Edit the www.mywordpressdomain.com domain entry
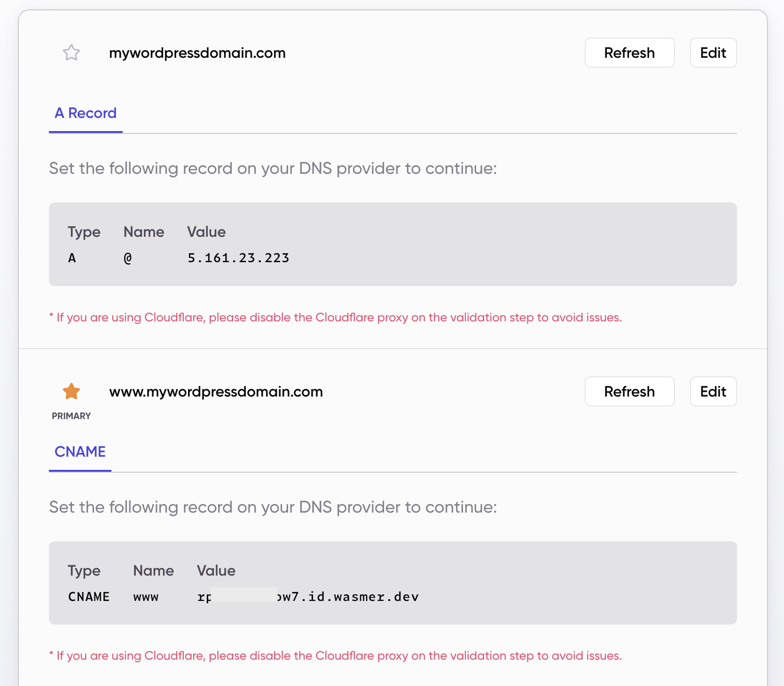784x686 pixels. [713, 391]
